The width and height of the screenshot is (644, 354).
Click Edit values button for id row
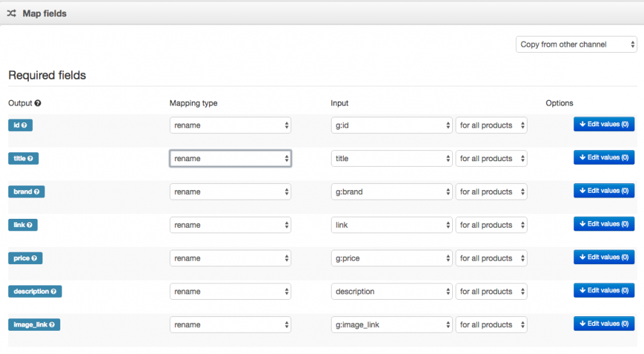pos(604,124)
